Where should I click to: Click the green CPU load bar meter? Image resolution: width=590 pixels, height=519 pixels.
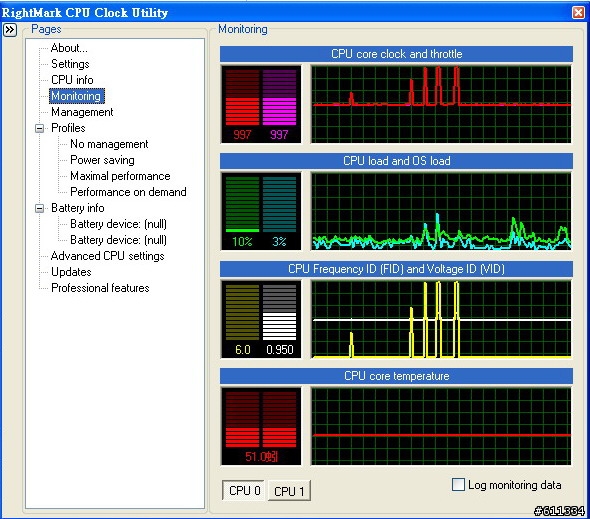pos(242,204)
